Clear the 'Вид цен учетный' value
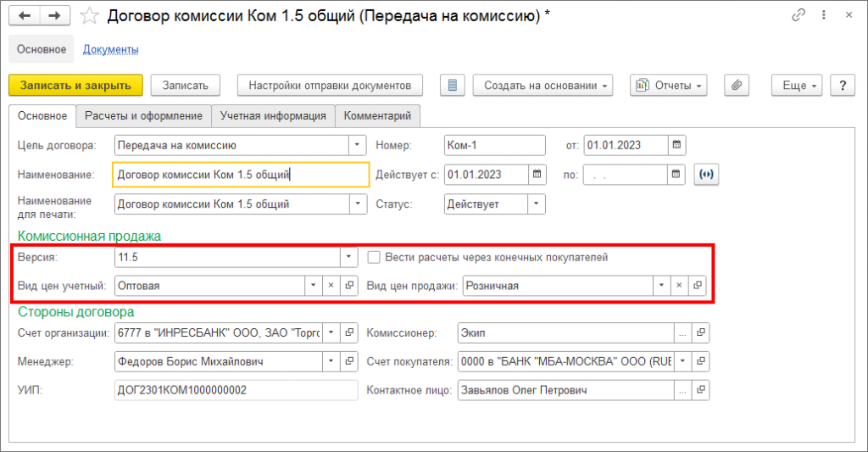This screenshot has height=452, width=868. (331, 286)
